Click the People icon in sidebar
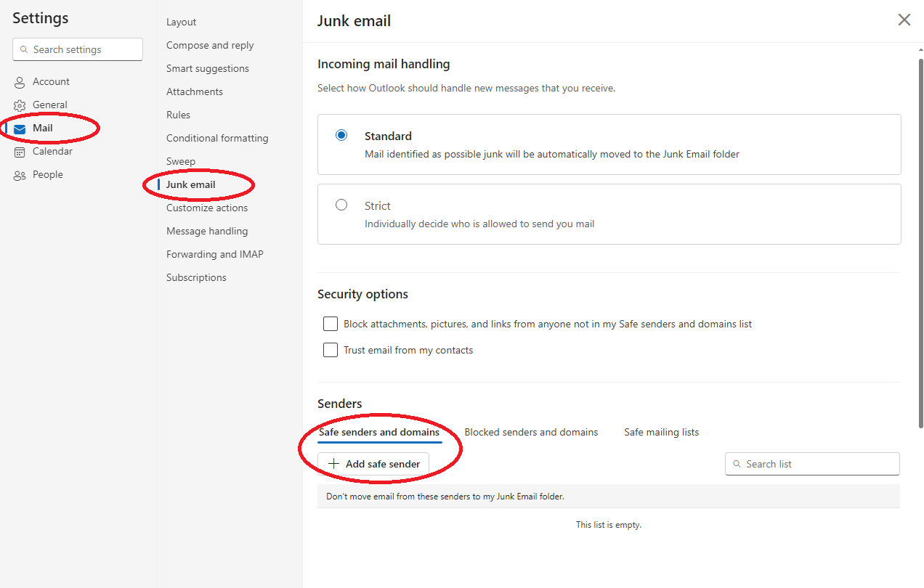 click(x=20, y=175)
